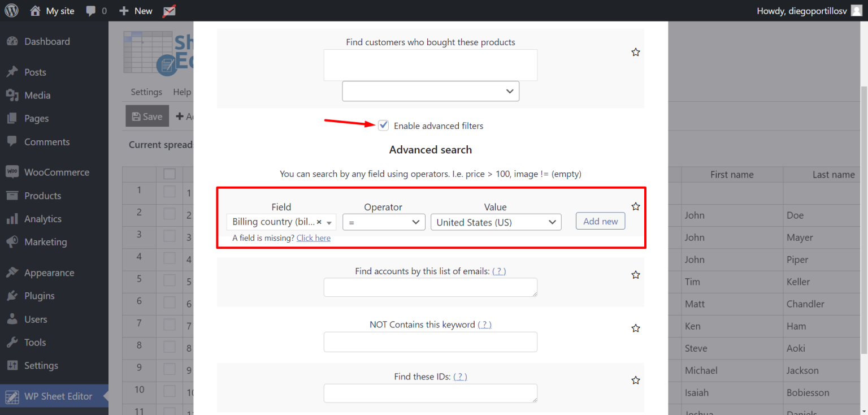Click the New plus icon
Screen dimensions: 868x415
point(124,11)
